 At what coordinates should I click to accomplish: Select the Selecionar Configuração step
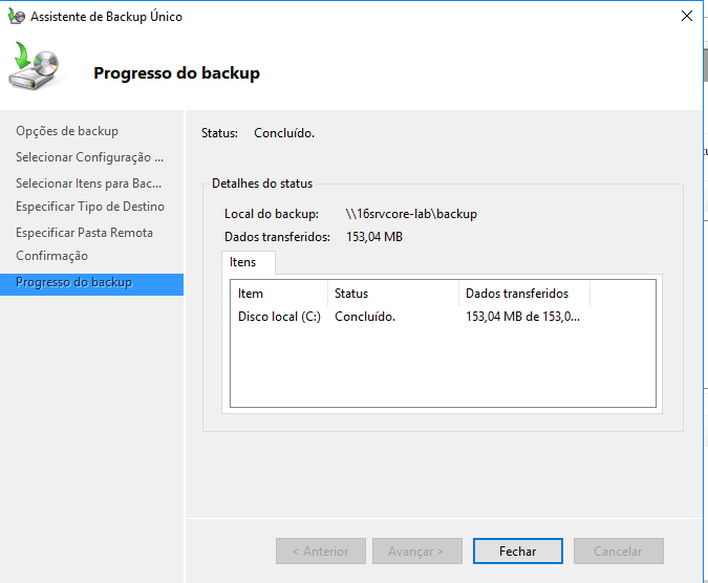90,157
